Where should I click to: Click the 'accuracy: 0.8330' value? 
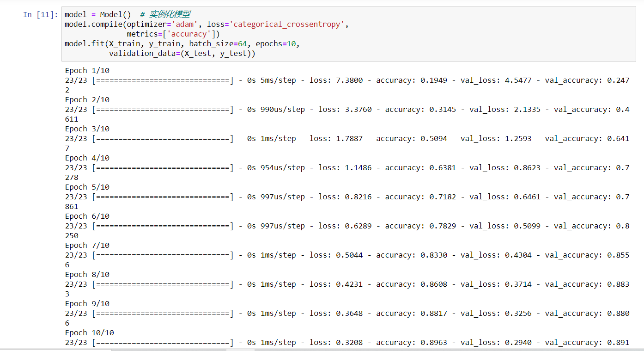click(412, 255)
